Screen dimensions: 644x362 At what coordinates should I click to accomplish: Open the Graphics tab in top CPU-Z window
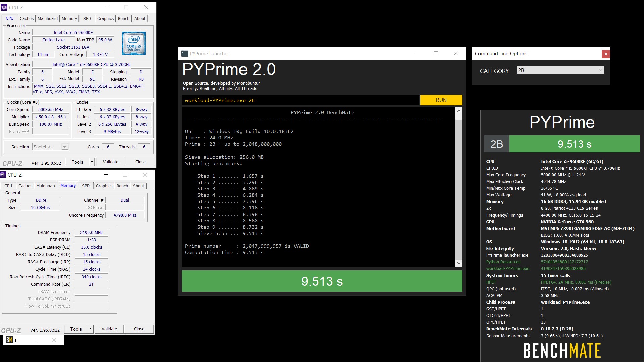[105, 19]
